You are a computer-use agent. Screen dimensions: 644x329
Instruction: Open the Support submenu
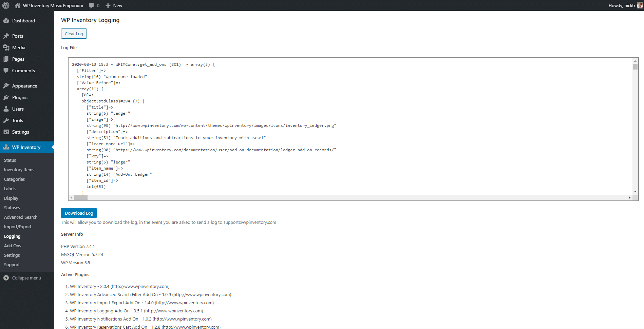pyautogui.click(x=12, y=265)
